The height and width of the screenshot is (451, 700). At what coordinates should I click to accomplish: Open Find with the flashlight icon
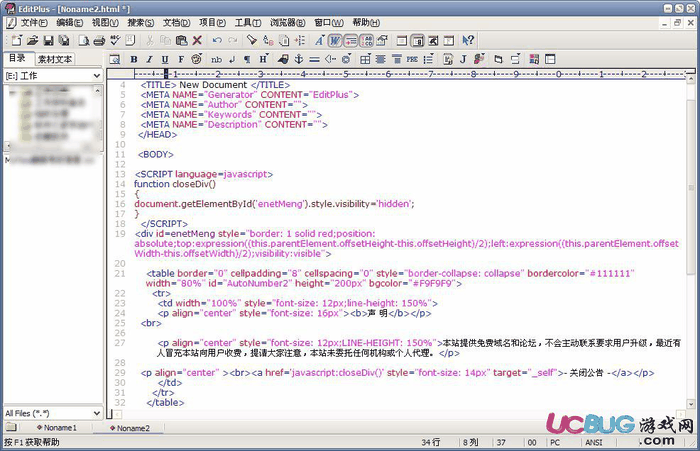(x=252, y=41)
